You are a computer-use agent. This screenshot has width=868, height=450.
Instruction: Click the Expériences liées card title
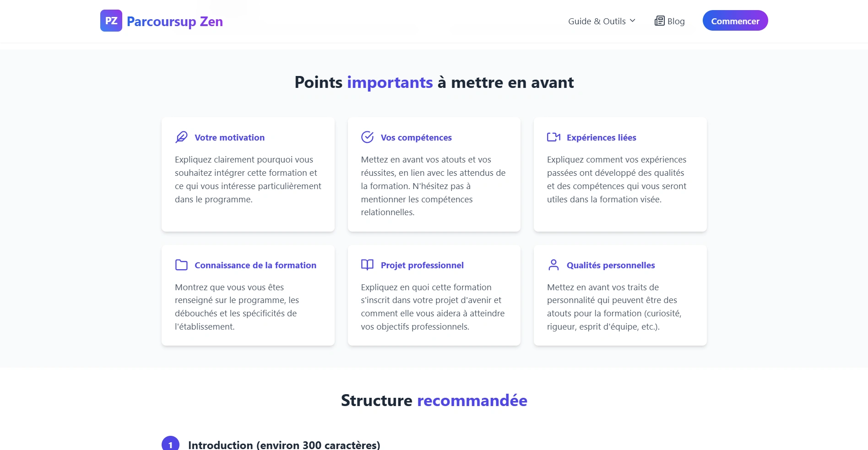coord(602,137)
